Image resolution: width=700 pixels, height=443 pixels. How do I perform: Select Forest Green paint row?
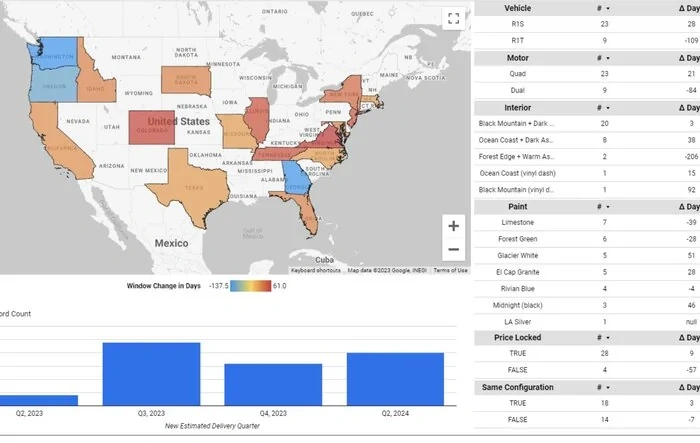[587, 239]
